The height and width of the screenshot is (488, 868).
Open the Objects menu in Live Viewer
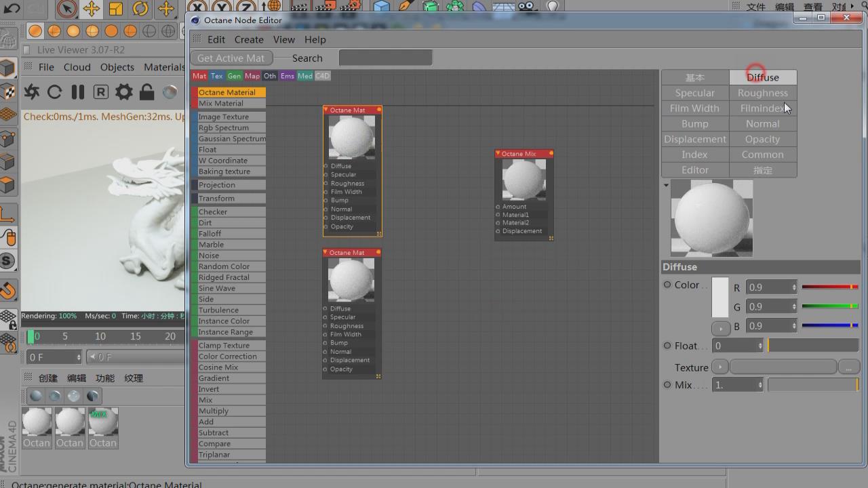pos(117,67)
